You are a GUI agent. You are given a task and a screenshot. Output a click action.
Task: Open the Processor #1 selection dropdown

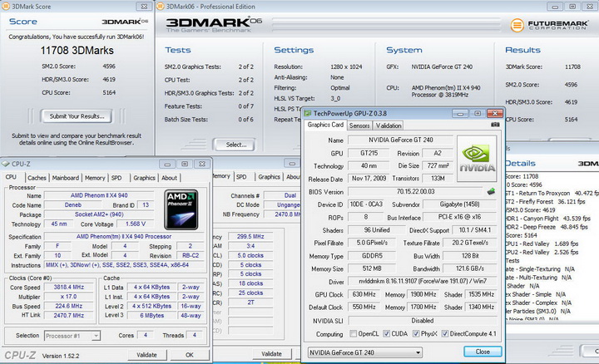coord(72,336)
